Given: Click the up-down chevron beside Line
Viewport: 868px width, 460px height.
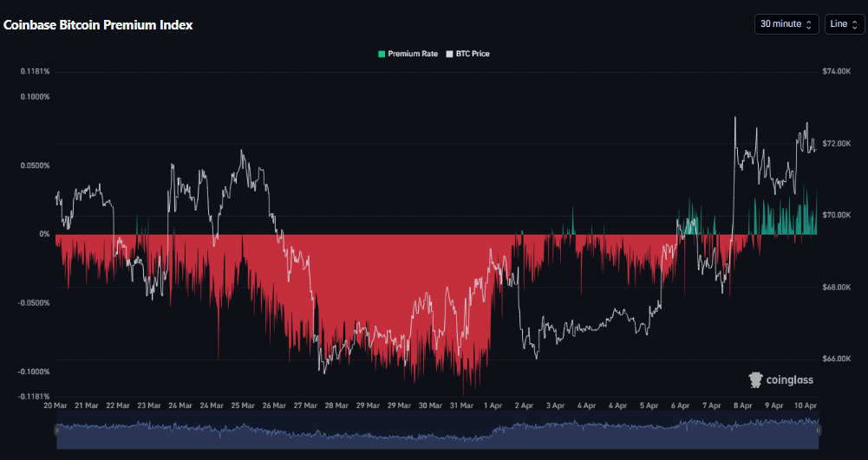Looking at the screenshot, I should tap(855, 24).
